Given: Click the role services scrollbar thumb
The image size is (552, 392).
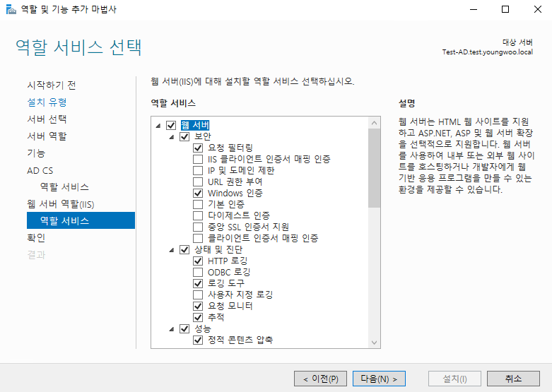Looking at the screenshot, I should (374, 168).
